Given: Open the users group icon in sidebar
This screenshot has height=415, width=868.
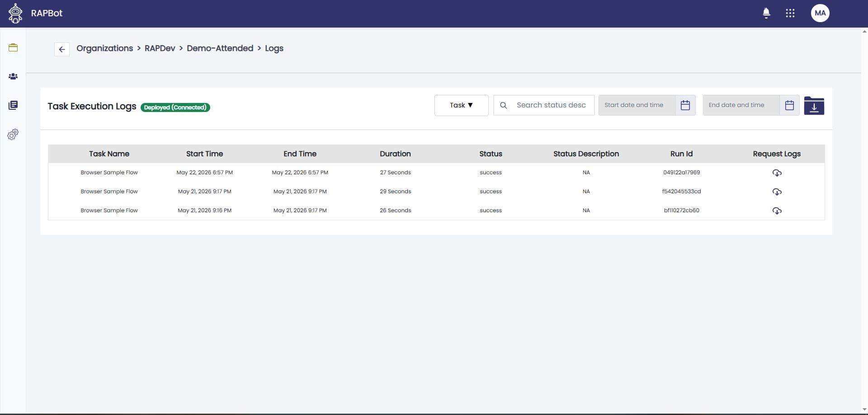Looking at the screenshot, I should coord(13,76).
